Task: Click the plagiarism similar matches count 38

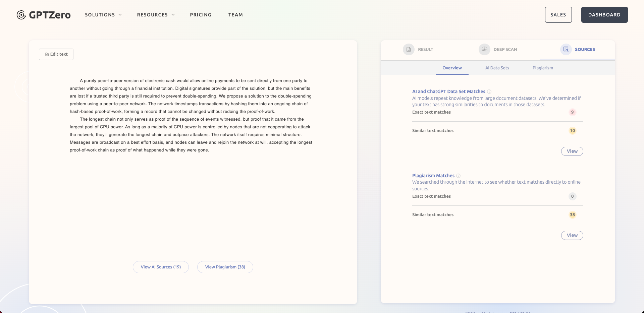Action: click(573, 215)
